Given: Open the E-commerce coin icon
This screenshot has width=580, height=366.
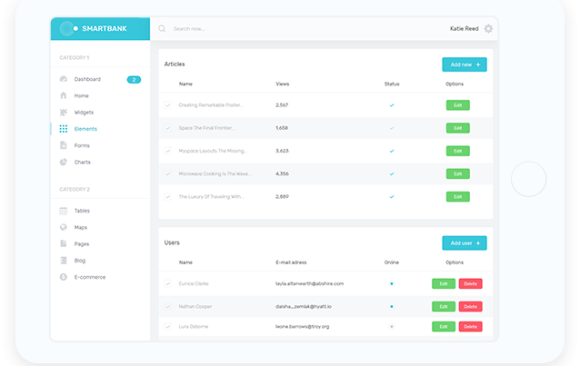Looking at the screenshot, I should point(63,277).
